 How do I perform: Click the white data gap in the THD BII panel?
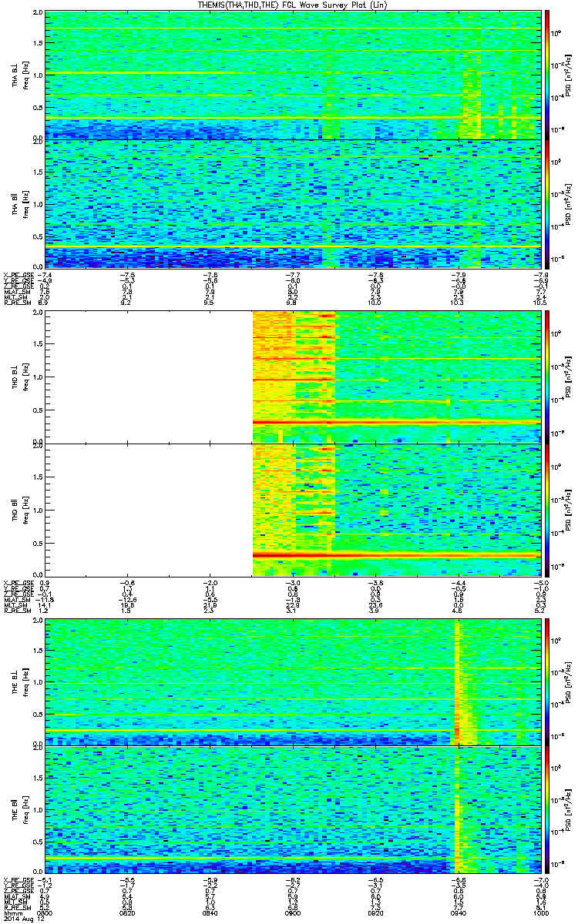click(149, 509)
